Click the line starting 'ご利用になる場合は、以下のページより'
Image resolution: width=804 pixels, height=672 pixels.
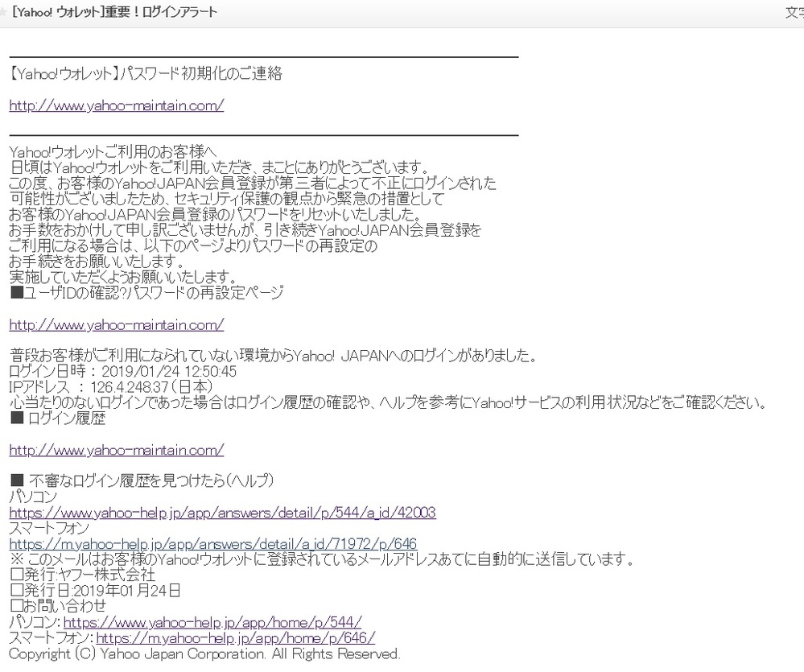coord(193,246)
